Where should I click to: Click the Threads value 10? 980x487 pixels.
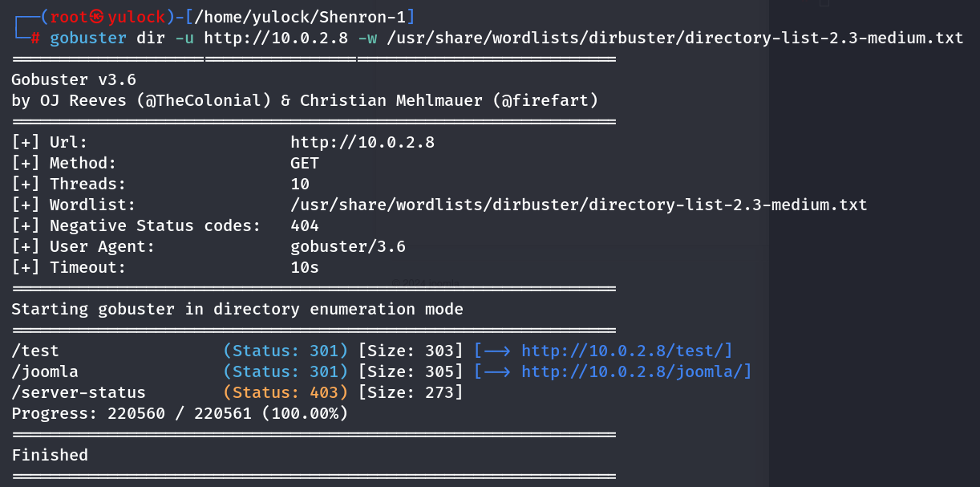point(300,184)
